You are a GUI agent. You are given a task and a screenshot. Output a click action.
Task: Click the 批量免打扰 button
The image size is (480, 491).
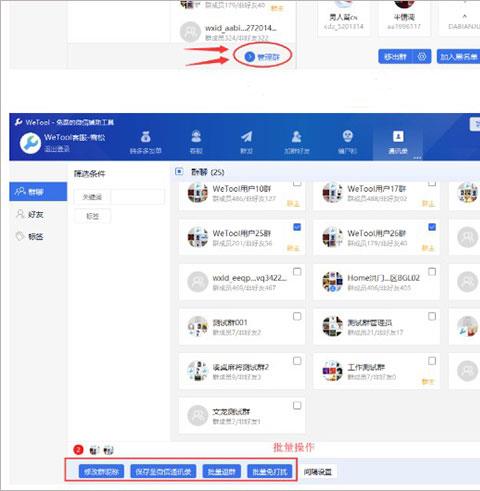pyautogui.click(x=270, y=471)
